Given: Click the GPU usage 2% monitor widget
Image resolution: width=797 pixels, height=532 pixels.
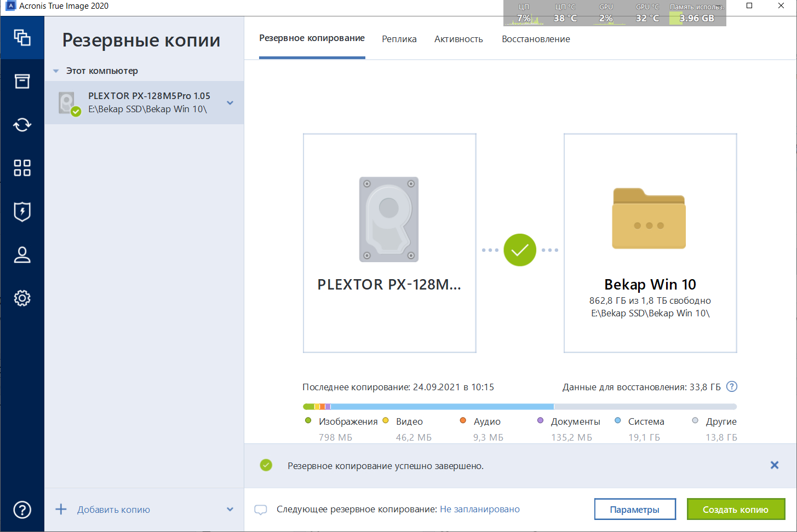Looking at the screenshot, I should [x=606, y=14].
